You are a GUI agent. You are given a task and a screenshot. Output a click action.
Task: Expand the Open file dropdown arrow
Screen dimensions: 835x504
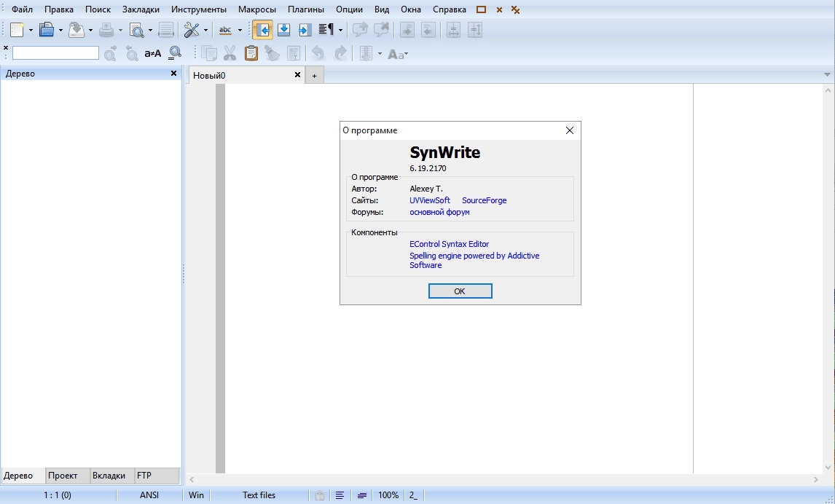pyautogui.click(x=60, y=31)
